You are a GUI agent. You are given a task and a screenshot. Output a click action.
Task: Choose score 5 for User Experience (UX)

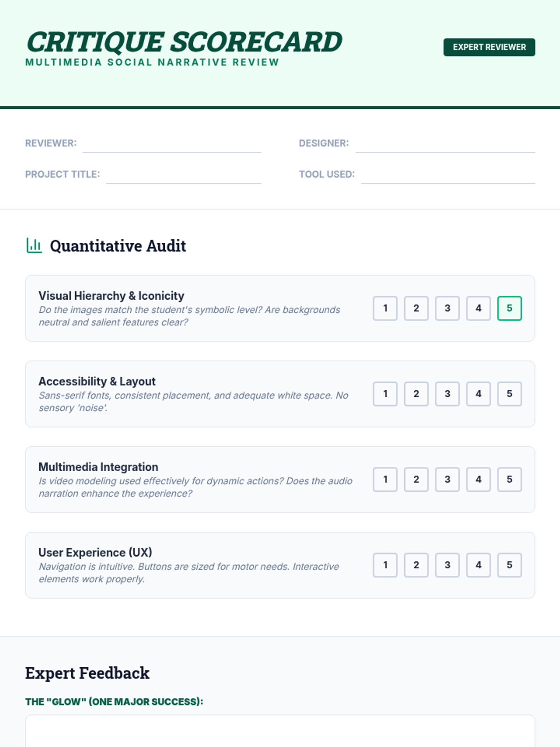509,565
